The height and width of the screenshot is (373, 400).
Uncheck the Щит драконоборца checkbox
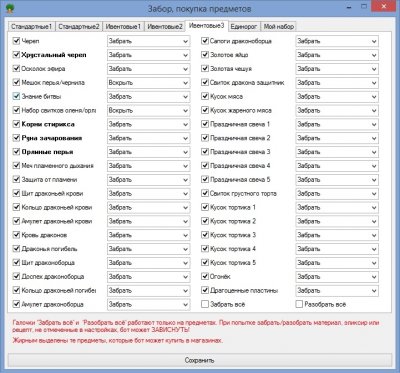click(16, 263)
